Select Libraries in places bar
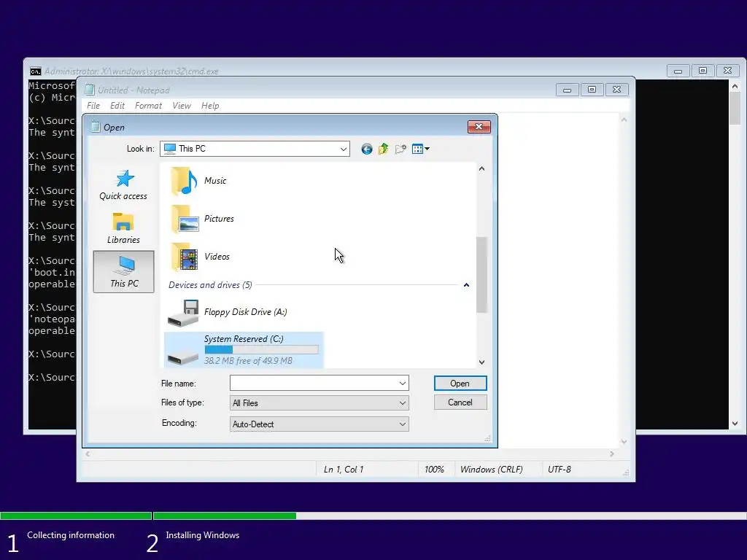 coord(123,228)
